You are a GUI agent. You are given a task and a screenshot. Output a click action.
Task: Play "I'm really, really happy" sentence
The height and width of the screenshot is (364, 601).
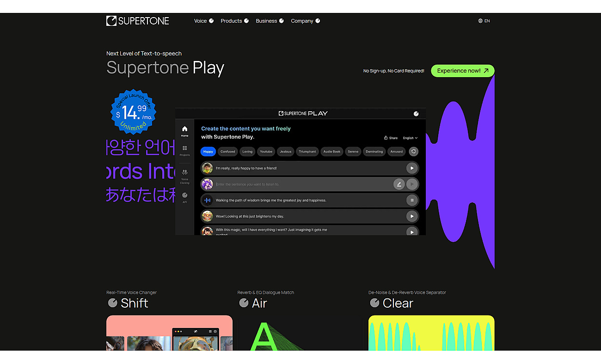click(x=411, y=168)
